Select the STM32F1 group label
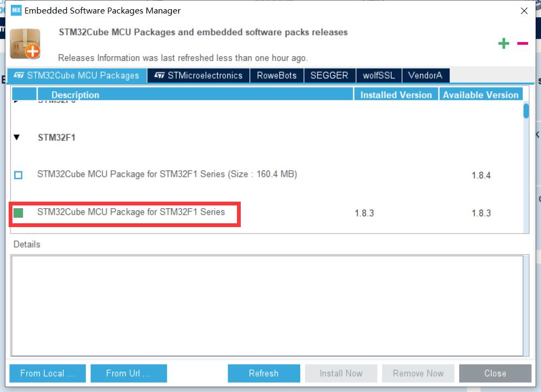 click(x=57, y=137)
